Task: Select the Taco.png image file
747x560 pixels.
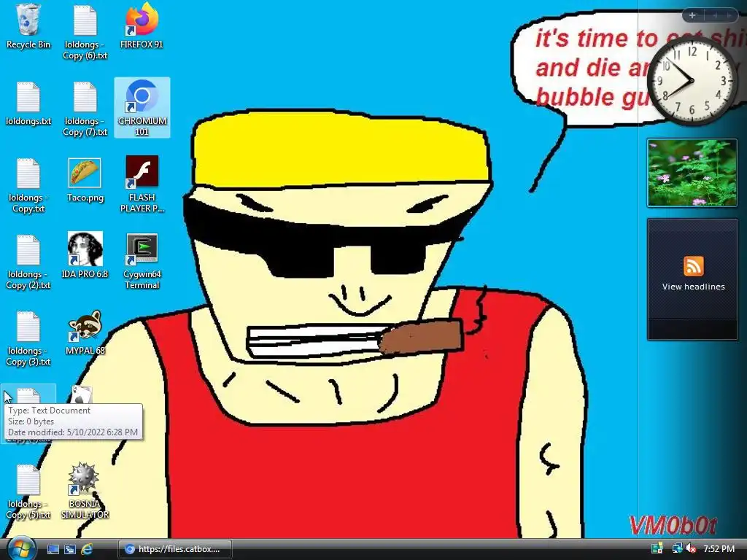Action: pos(85,180)
